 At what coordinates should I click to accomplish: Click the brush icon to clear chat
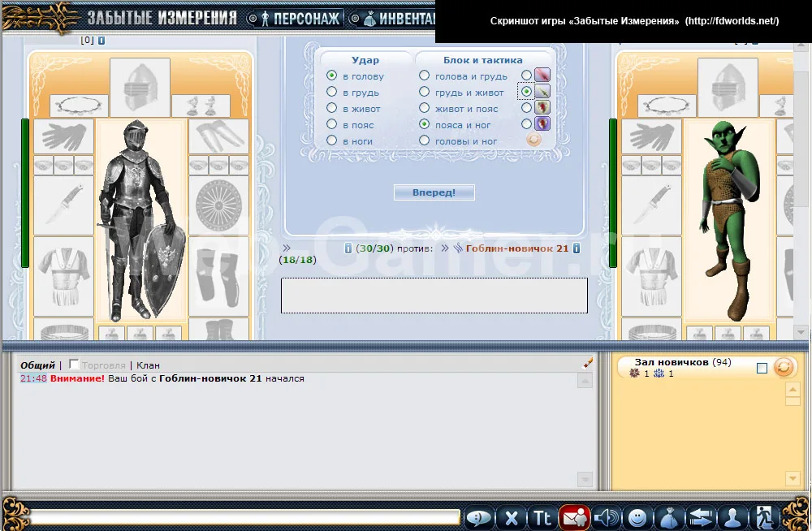[588, 363]
